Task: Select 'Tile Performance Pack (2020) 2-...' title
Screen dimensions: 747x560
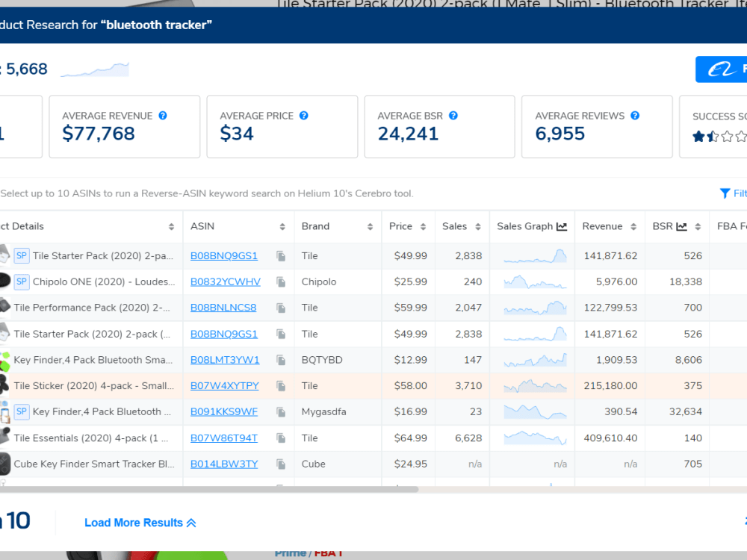Action: pyautogui.click(x=92, y=308)
